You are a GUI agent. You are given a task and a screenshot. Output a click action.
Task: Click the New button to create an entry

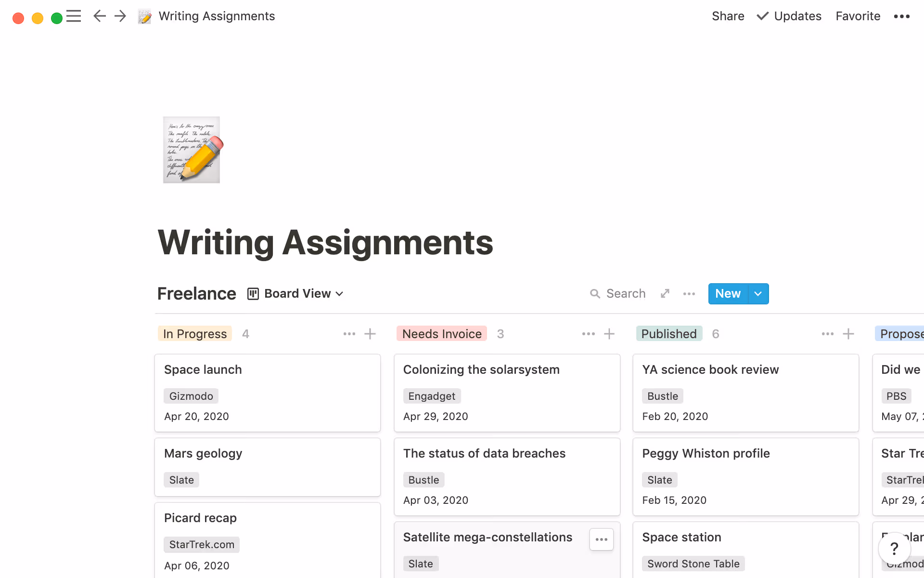click(727, 293)
